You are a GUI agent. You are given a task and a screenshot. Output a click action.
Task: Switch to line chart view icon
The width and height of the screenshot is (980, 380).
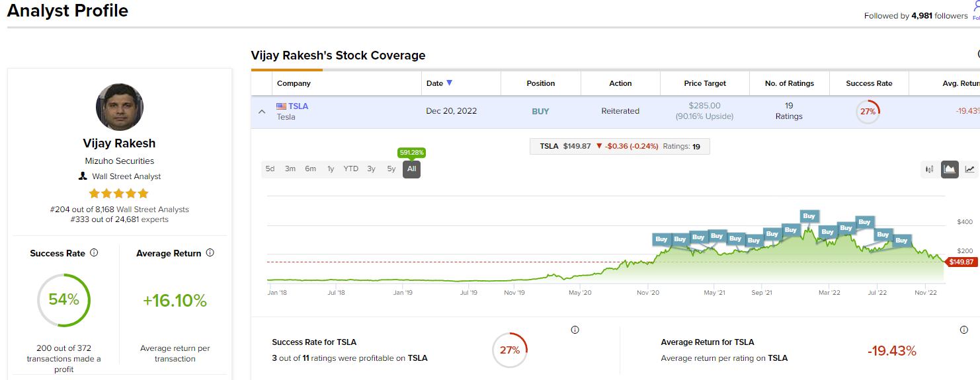[x=969, y=169]
